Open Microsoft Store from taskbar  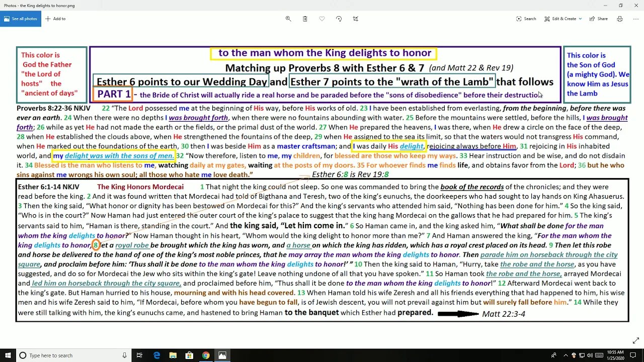coord(189,355)
